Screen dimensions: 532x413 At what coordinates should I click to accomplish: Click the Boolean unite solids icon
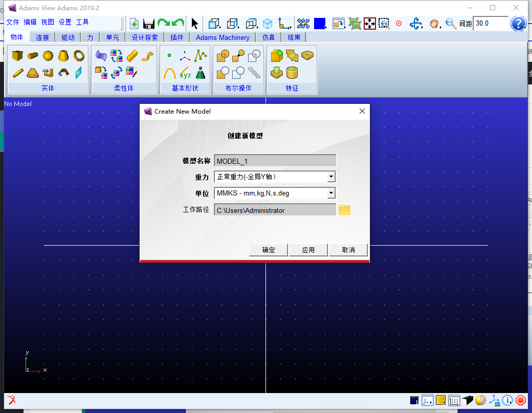(223, 55)
